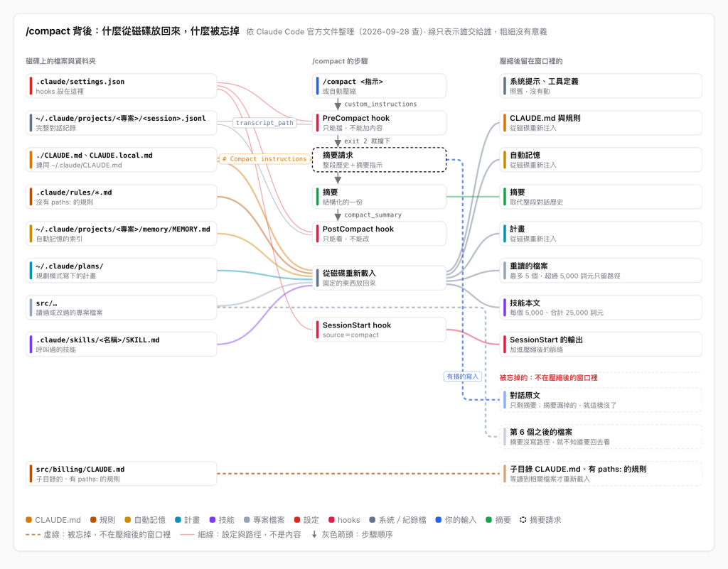Click the 壓縮後留在窗口裡的 column heading
Screen dimensions: 728x569
coord(530,61)
